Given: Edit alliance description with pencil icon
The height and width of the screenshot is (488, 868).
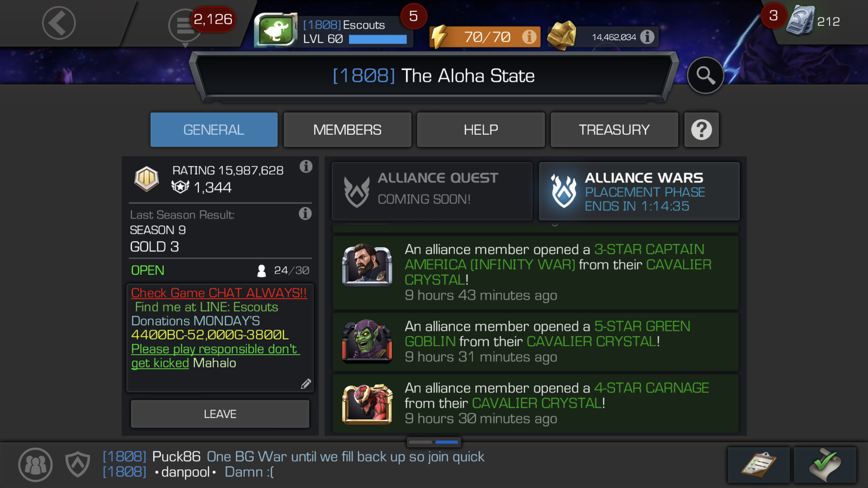Looking at the screenshot, I should 306,383.
